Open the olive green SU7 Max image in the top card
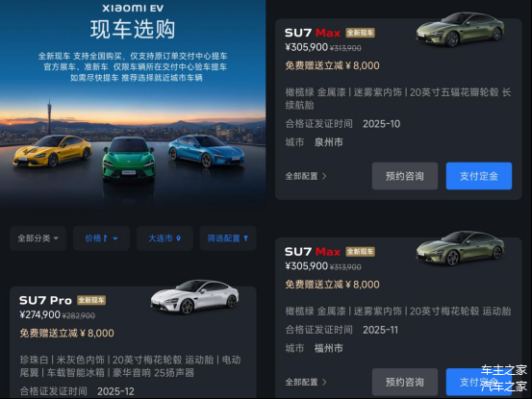Screen dimensions: 532x399 pos(461,29)
